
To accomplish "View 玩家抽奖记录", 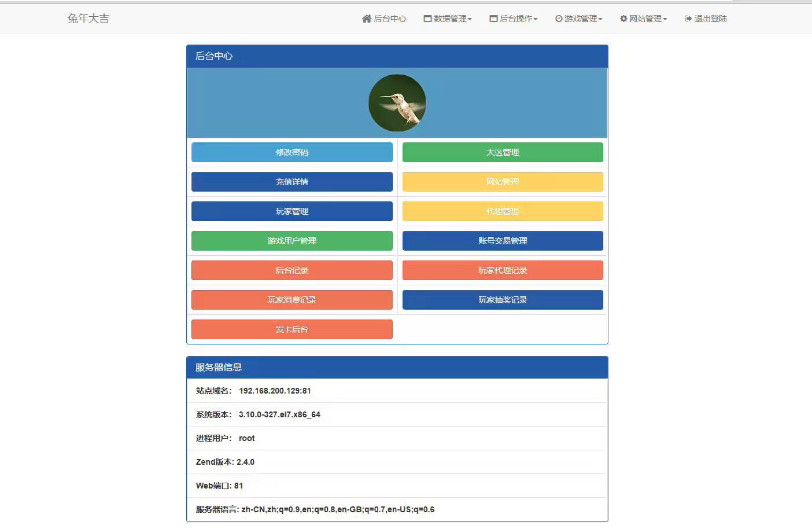I will coord(503,300).
